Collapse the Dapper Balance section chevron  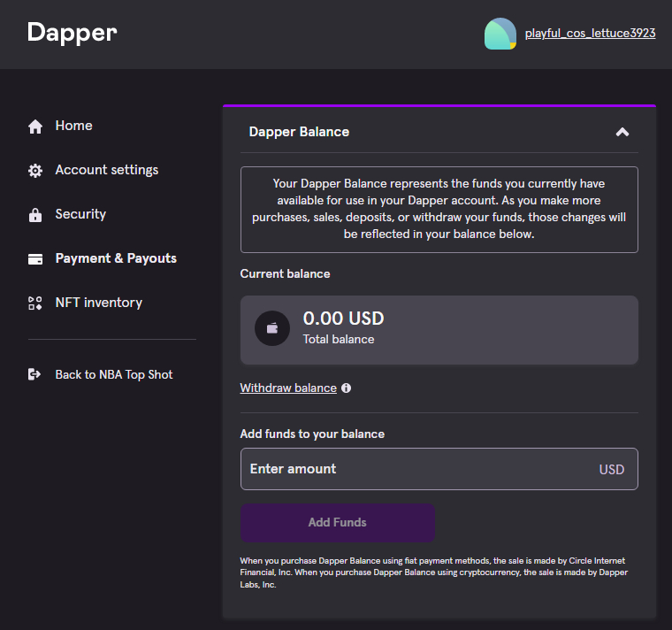622,132
